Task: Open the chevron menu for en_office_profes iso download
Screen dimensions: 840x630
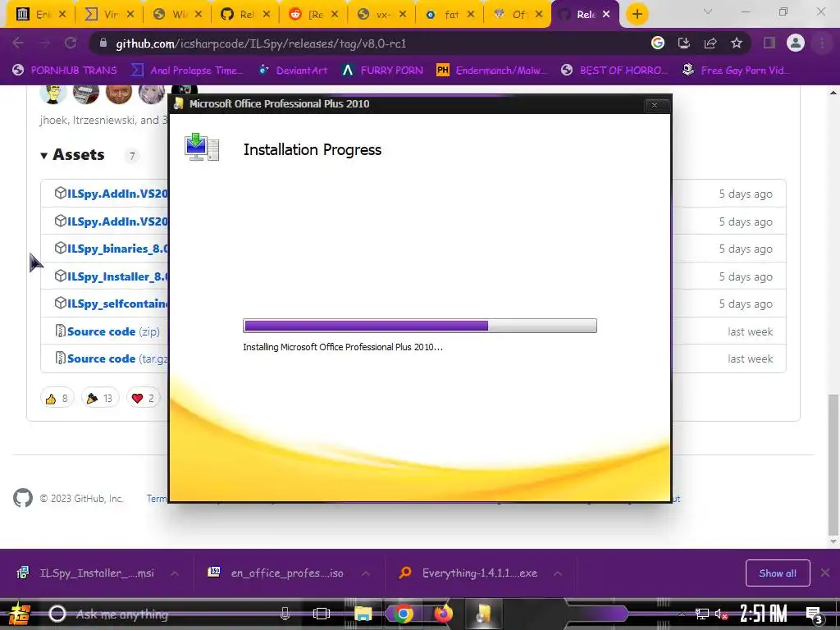Action: tap(365, 573)
